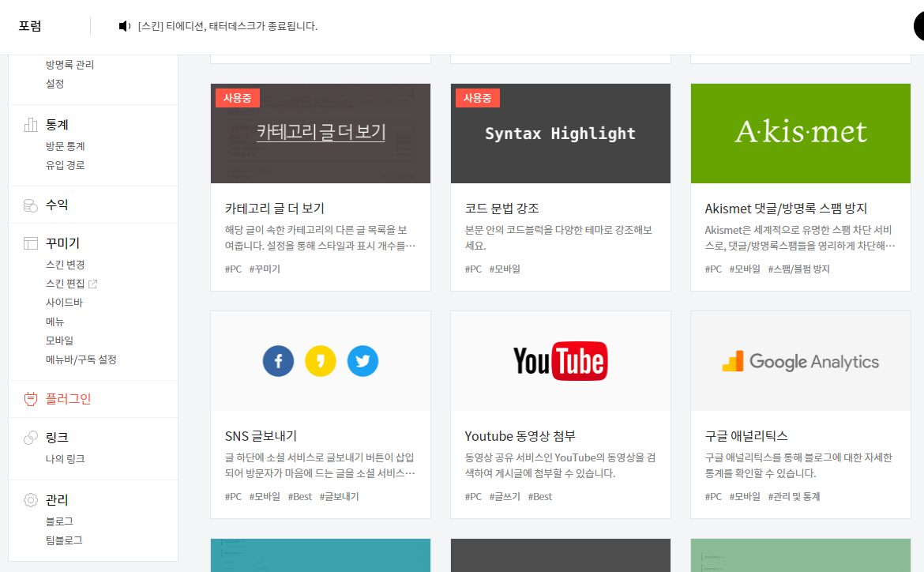This screenshot has width=924, height=572.
Task: Open 유입 경로
Action: coord(66,165)
